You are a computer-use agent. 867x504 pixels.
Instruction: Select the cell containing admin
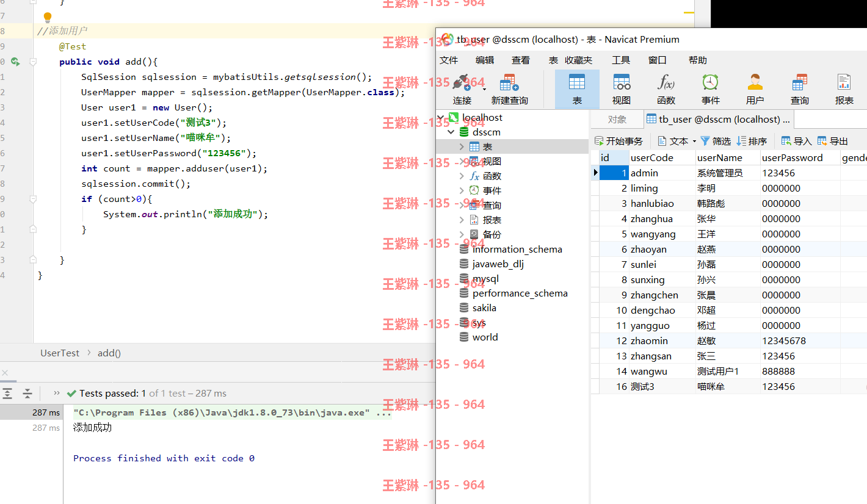tap(662, 173)
